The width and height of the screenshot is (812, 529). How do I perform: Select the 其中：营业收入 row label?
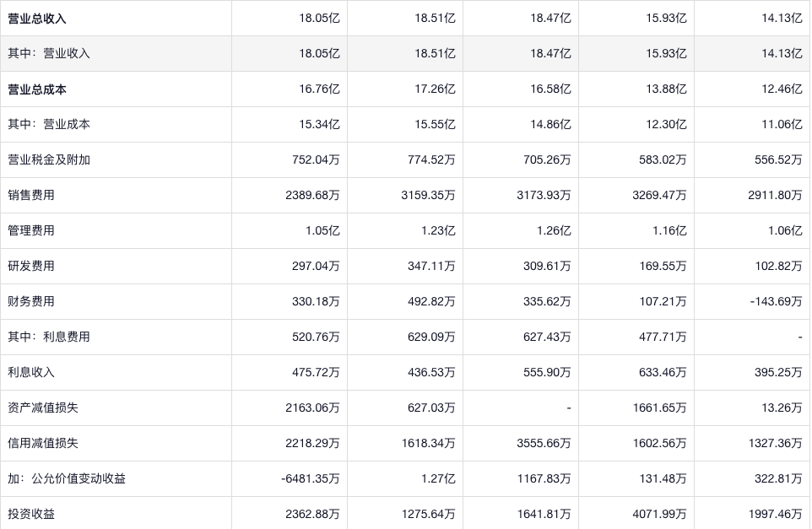(x=49, y=53)
